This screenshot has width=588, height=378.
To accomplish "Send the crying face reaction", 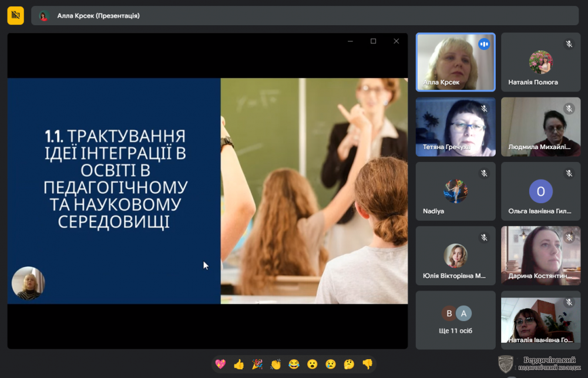I will point(331,364).
